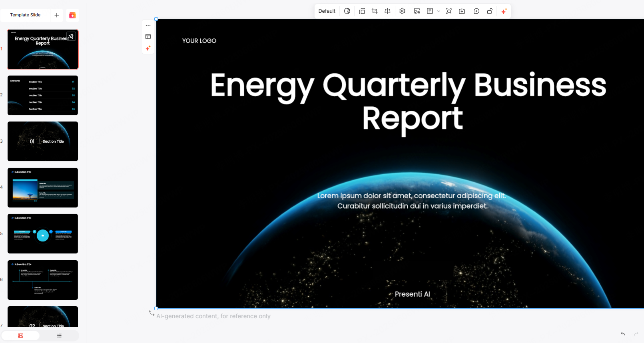This screenshot has height=343, width=644.
Task: Click the replace image icon
Action: point(417,11)
